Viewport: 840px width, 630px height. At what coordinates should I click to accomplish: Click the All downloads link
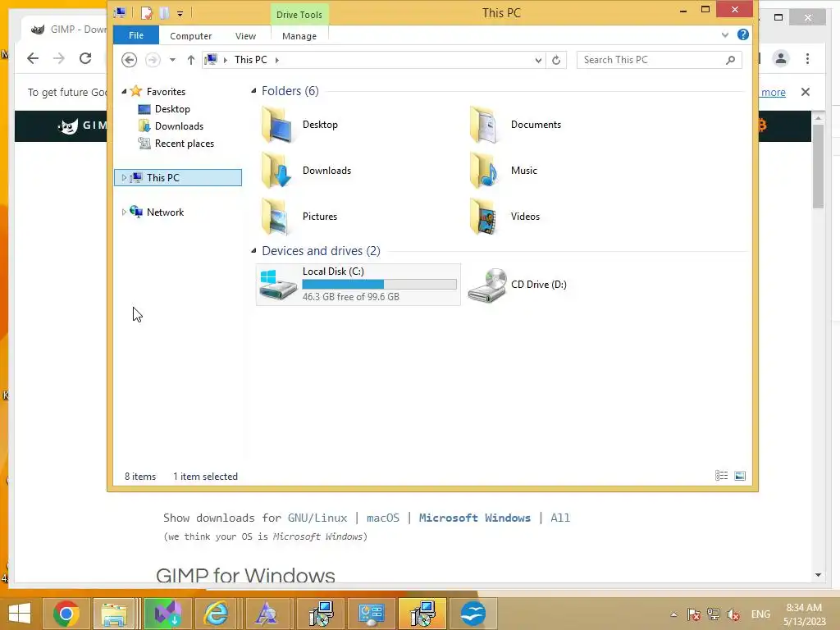click(560, 518)
